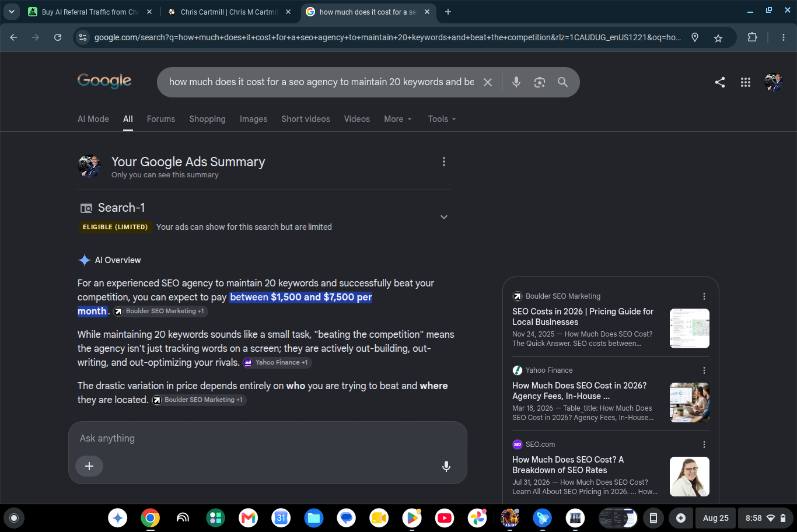Viewport: 797px width, 532px height.
Task: Switch to the Shopping tab
Action: pos(207,119)
